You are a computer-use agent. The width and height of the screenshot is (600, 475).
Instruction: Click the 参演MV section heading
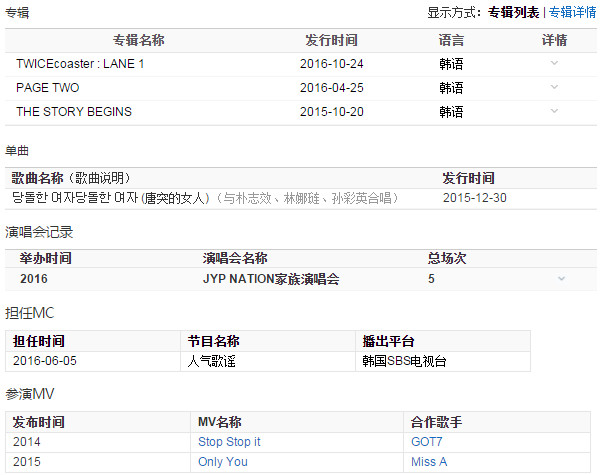click(29, 394)
